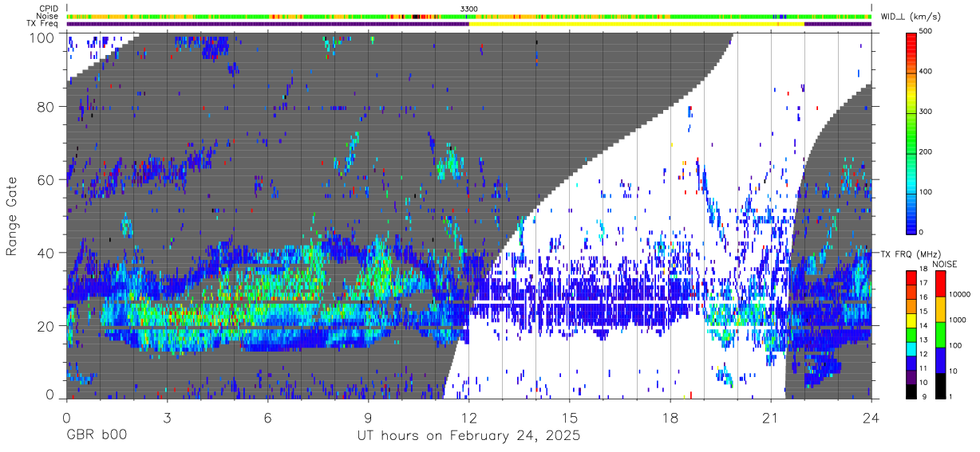The height and width of the screenshot is (452, 980).
Task: Click the 'CPID' label at top left
Action: tap(48, 9)
